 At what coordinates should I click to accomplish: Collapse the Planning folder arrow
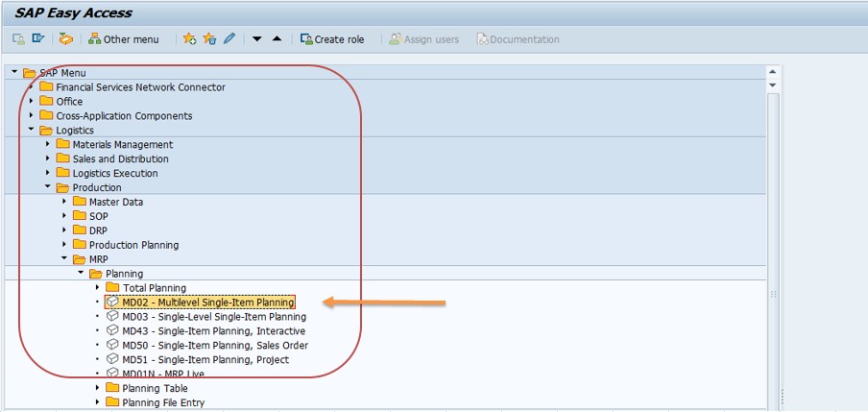tap(81, 273)
